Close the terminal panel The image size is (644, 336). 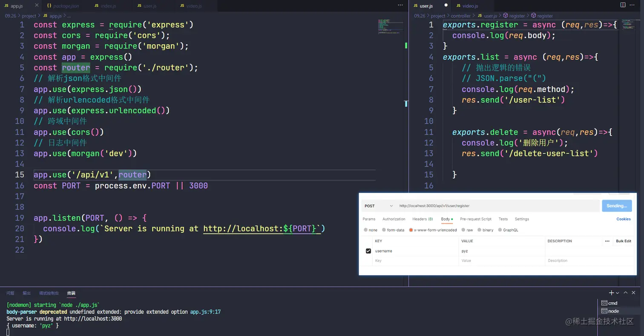634,293
